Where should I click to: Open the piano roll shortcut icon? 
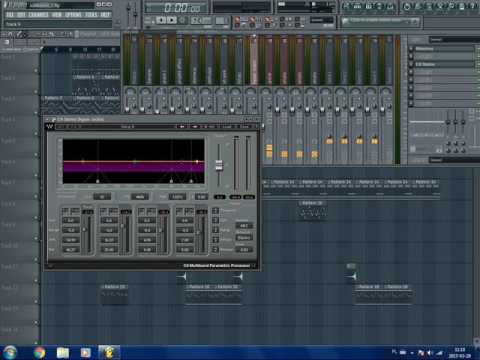368,6
